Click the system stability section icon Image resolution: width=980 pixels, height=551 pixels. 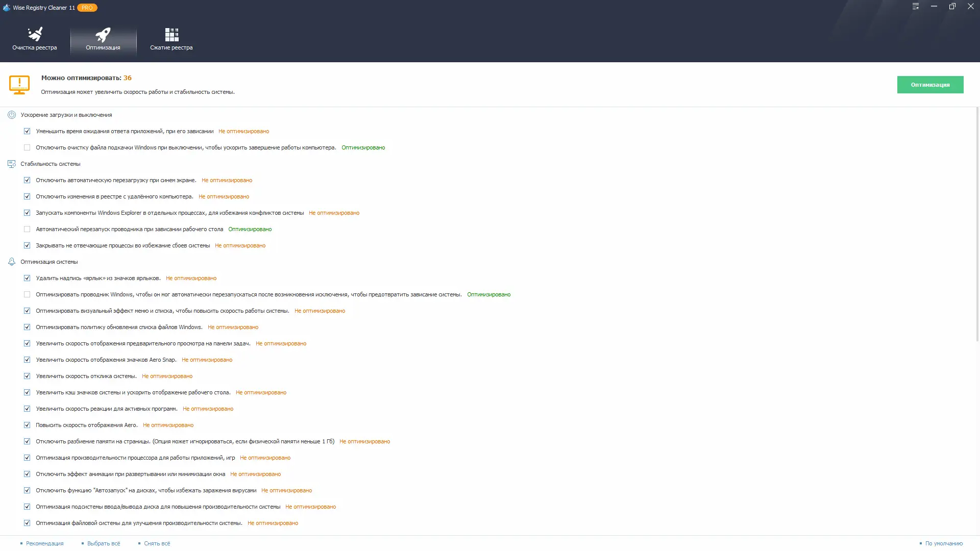click(x=12, y=164)
